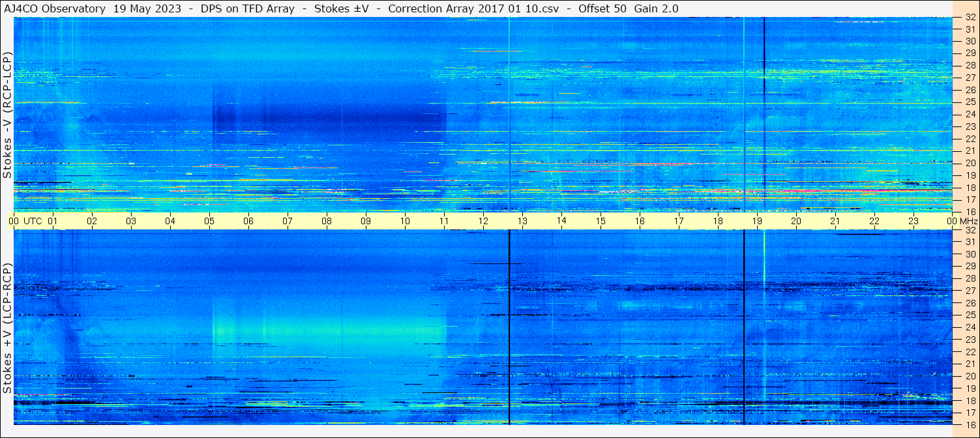The height and width of the screenshot is (438, 980).
Task: Select hour 18 on time axis
Action: 718,221
